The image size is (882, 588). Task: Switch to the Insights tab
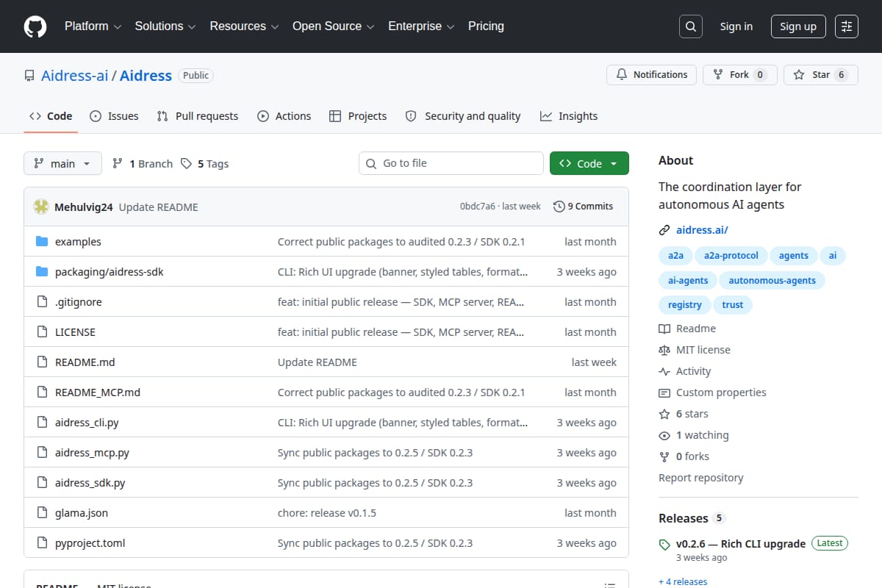569,116
